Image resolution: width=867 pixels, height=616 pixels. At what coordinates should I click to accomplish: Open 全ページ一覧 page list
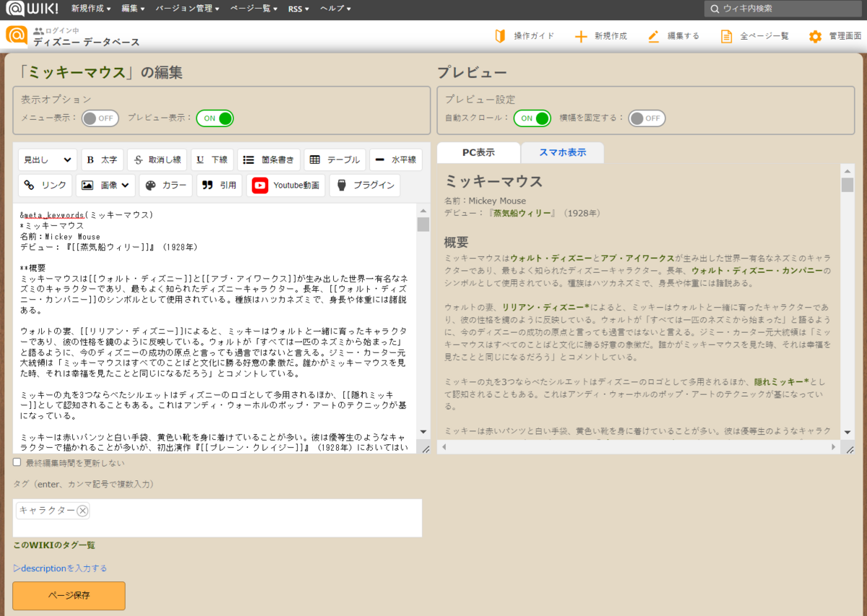point(754,36)
